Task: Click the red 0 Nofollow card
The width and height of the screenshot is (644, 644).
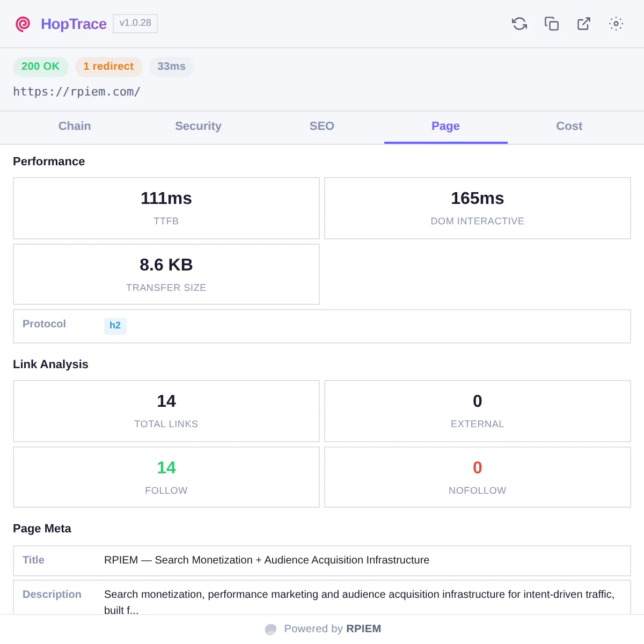Action: point(478,477)
